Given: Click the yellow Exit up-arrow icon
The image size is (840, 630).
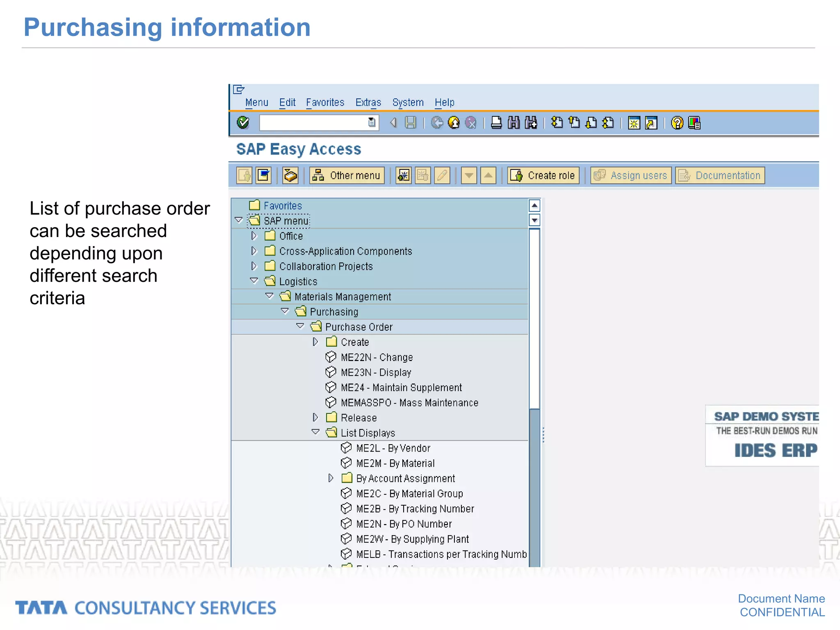Looking at the screenshot, I should click(x=454, y=123).
